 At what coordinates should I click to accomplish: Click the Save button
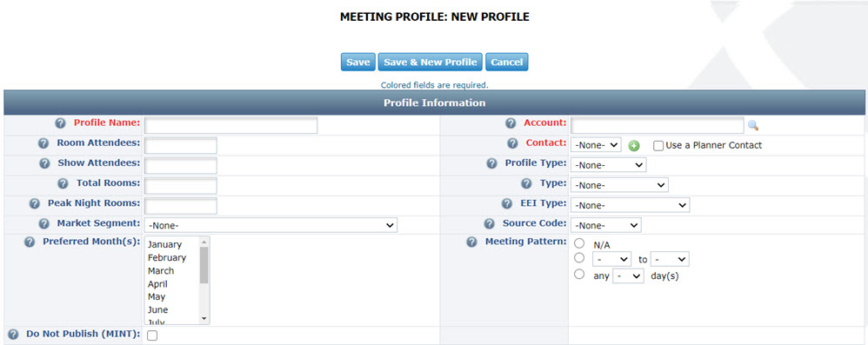(x=358, y=62)
